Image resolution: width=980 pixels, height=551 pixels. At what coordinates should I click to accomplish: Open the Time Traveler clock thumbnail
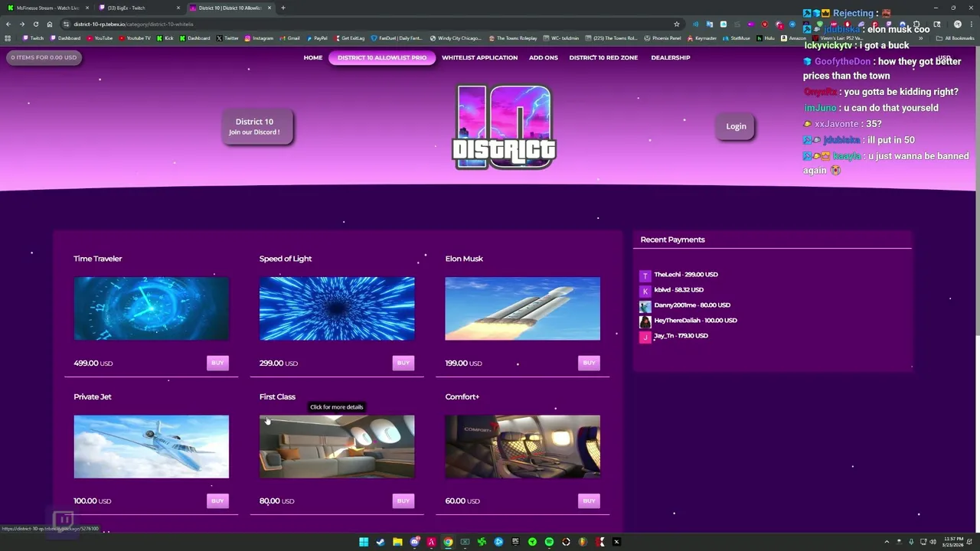point(151,308)
